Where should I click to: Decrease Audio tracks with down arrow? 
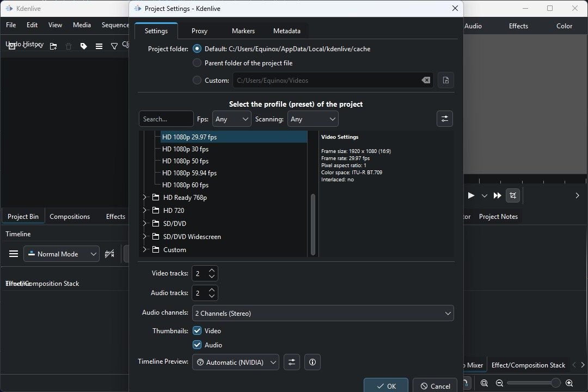click(x=212, y=296)
